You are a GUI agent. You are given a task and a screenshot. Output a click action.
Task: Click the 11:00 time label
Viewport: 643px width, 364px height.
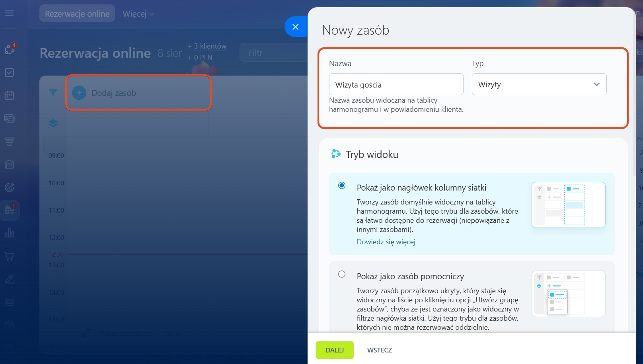tap(56, 210)
